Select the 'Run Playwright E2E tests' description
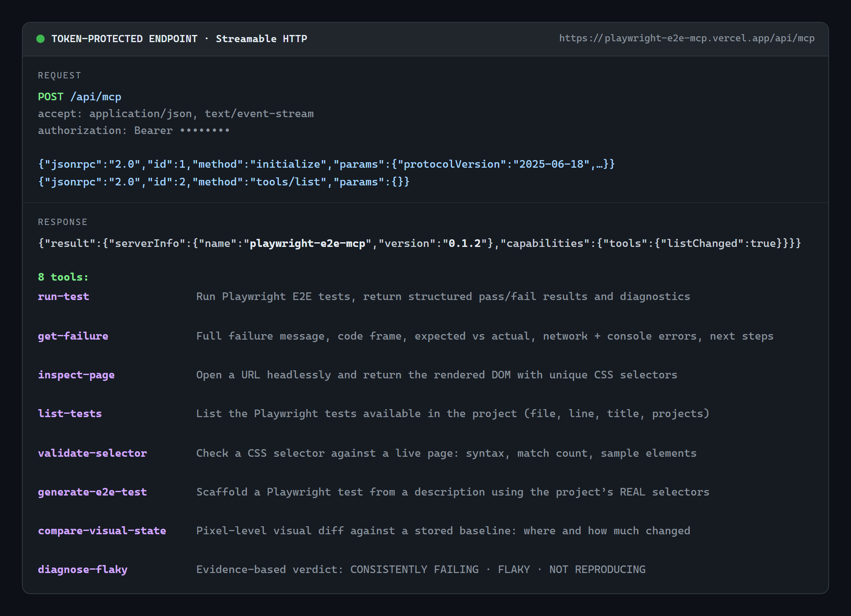Screen dimensions: 851x616 pos(443,297)
